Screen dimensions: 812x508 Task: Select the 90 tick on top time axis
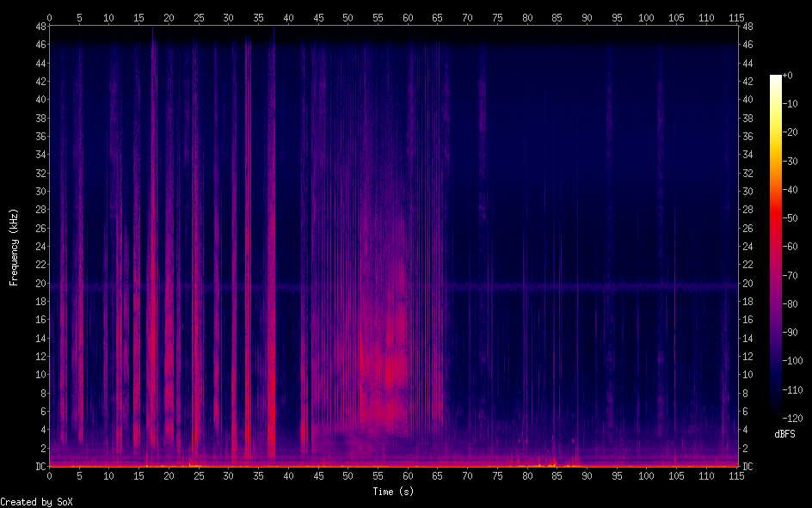(587, 17)
